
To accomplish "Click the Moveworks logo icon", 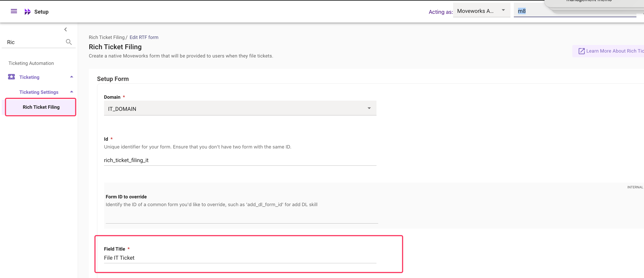I will (27, 12).
